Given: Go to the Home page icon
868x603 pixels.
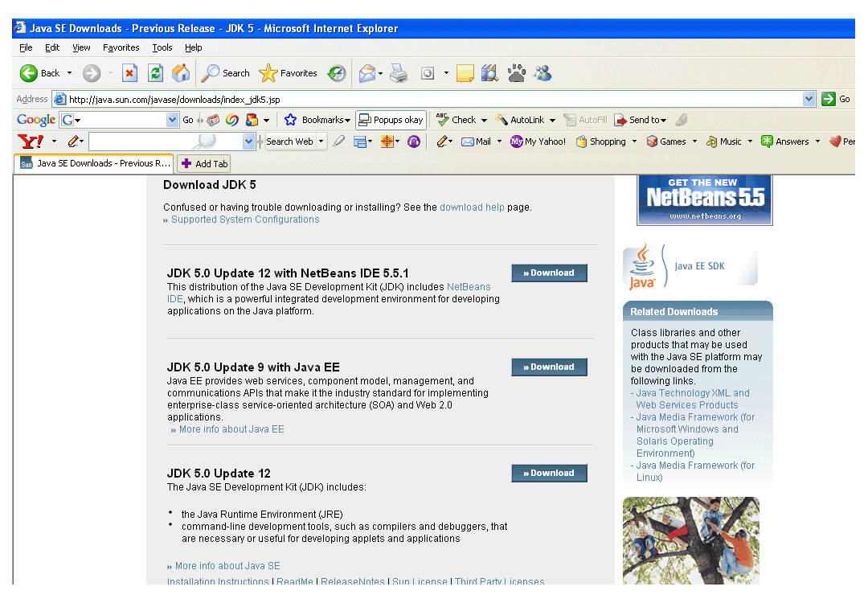Looking at the screenshot, I should pos(181,73).
